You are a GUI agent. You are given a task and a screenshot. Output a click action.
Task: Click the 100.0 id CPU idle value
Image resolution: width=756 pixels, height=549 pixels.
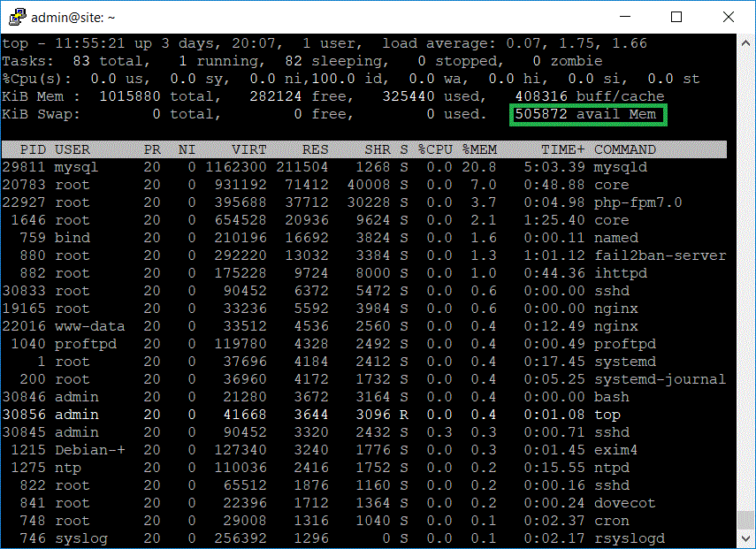(x=350, y=79)
